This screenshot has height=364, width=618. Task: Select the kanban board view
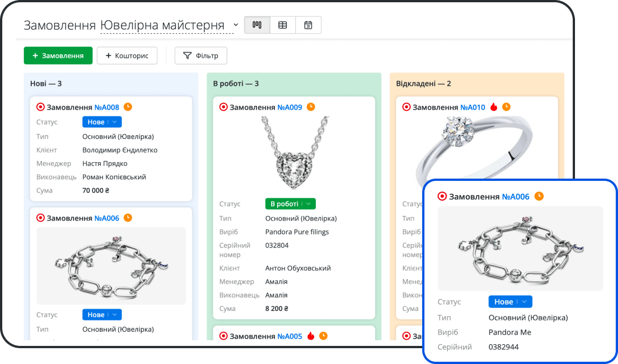pos(257,25)
